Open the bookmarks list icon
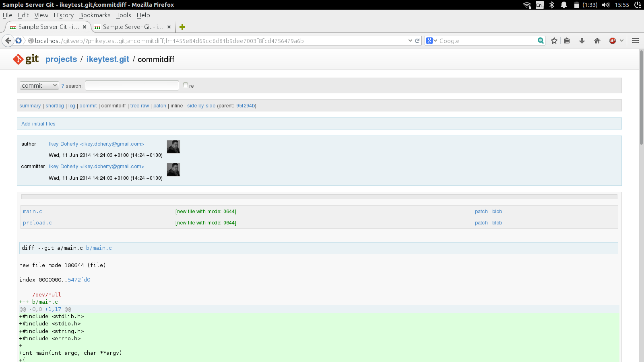 tap(567, 41)
